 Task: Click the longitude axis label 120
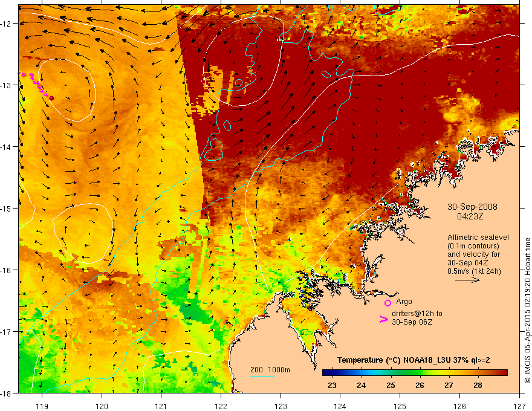(x=102, y=406)
